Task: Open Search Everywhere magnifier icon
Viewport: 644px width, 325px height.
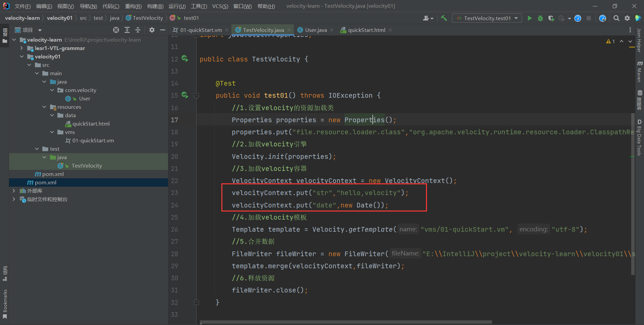Action: point(616,18)
